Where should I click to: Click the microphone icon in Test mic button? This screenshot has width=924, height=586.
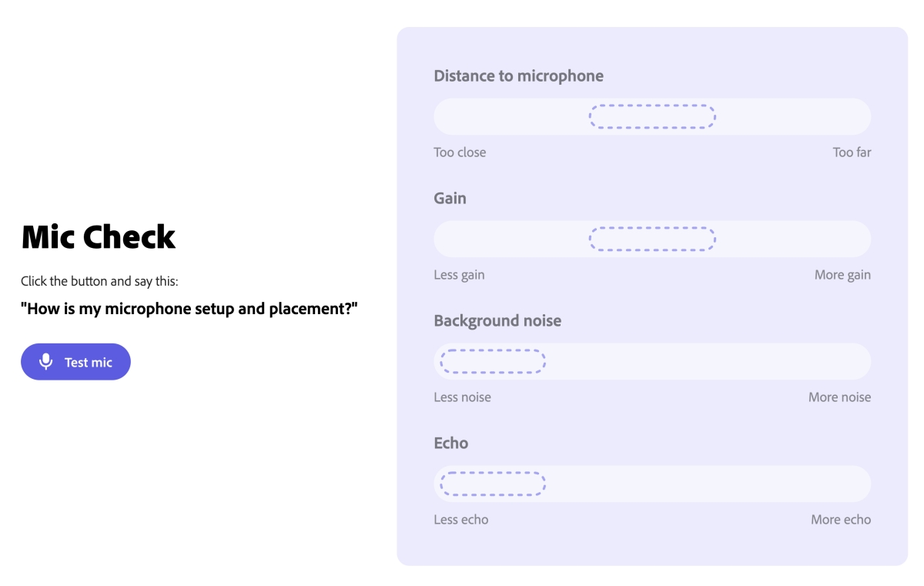(x=46, y=362)
